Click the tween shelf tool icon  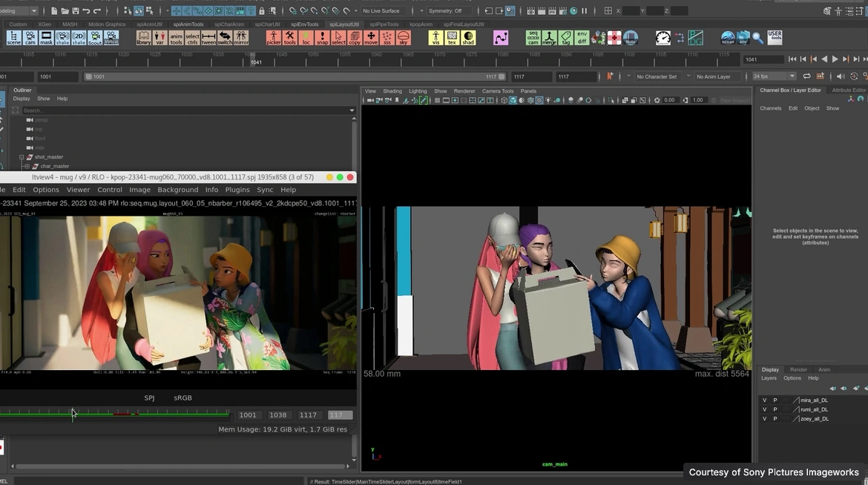[x=208, y=38]
